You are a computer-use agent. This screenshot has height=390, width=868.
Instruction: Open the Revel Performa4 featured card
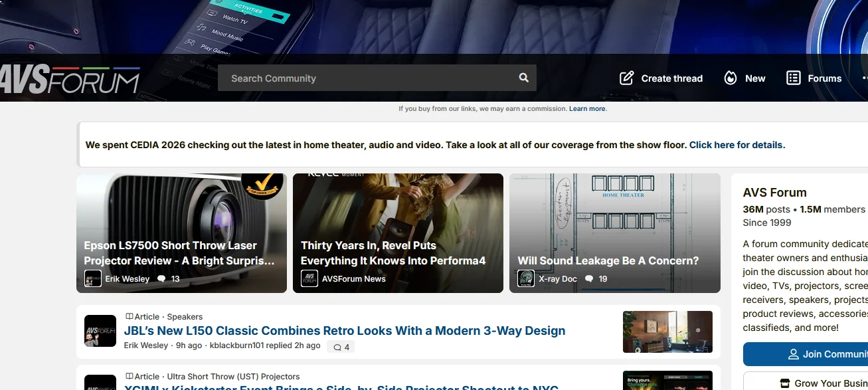click(398, 233)
